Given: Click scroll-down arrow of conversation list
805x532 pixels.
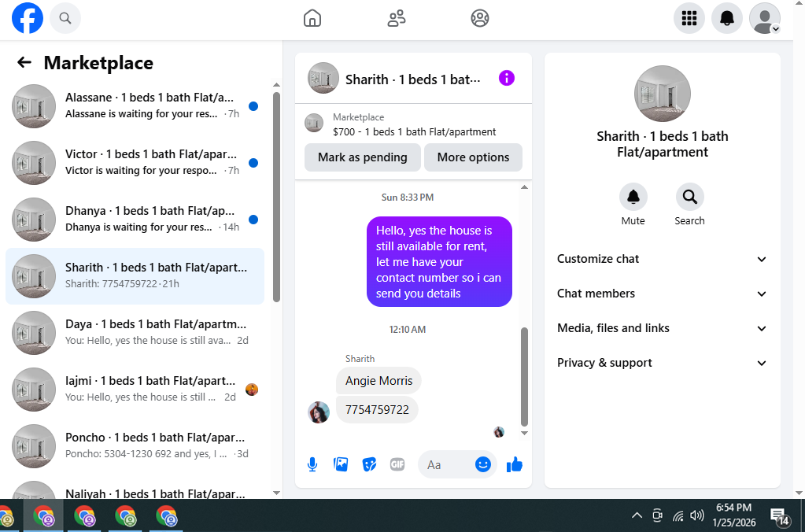Looking at the screenshot, I should (x=276, y=493).
